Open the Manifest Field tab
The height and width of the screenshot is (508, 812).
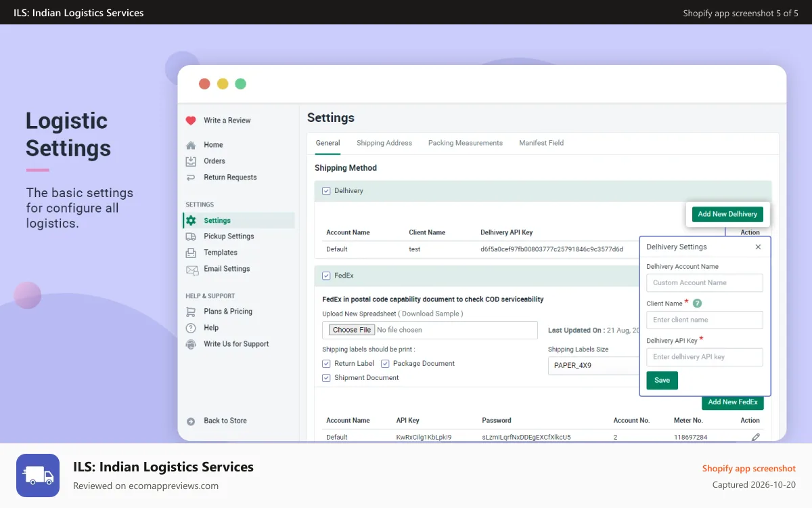pos(541,143)
